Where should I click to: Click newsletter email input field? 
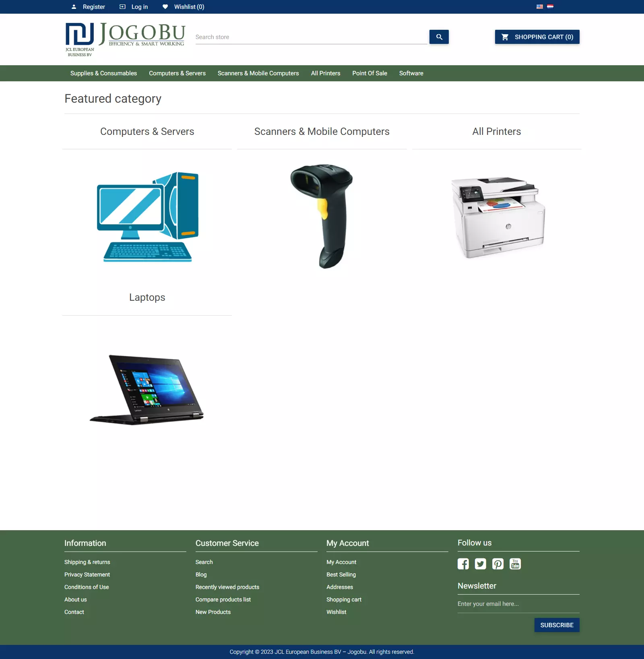pos(518,604)
